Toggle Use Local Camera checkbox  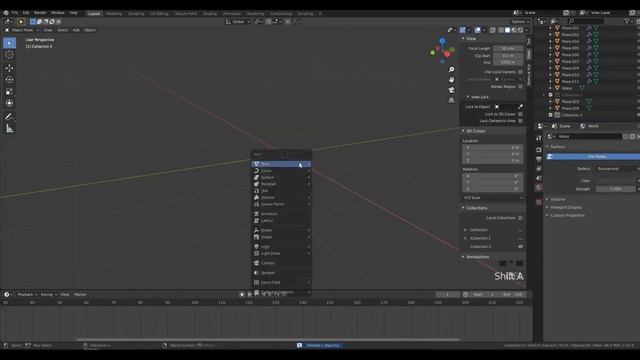click(520, 72)
